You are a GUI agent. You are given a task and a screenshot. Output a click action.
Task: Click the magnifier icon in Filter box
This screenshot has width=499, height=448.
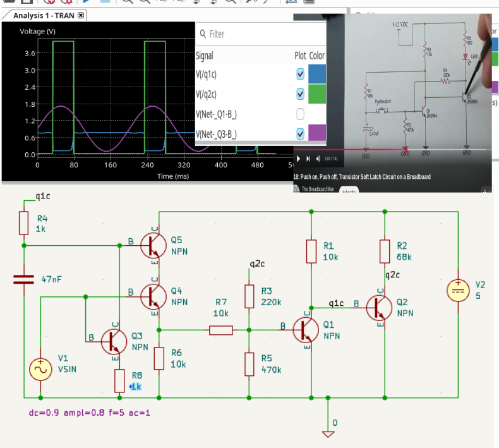point(202,33)
